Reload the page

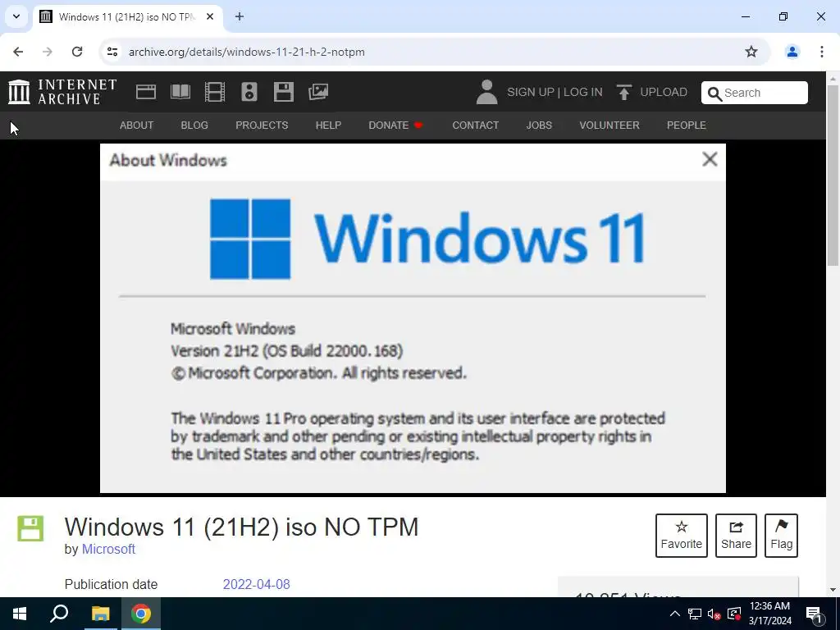77,52
